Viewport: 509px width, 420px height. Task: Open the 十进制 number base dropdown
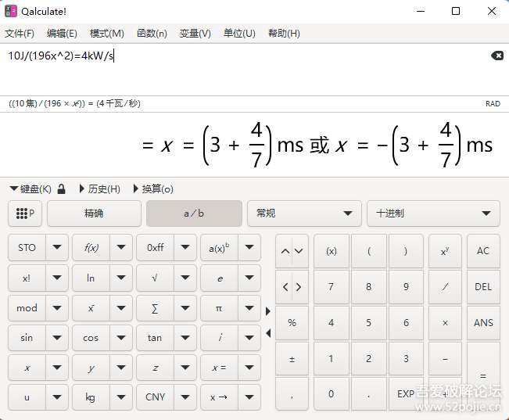[x=433, y=214]
